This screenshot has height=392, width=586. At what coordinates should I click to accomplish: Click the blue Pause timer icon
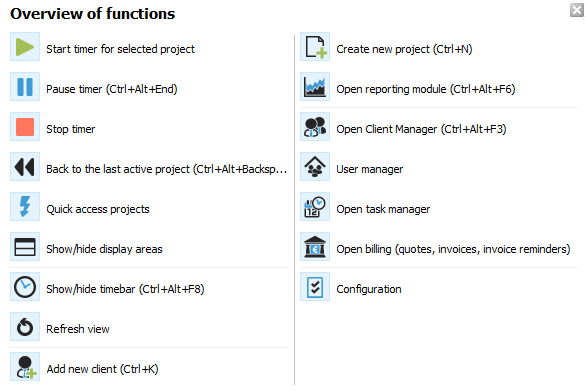coord(25,87)
